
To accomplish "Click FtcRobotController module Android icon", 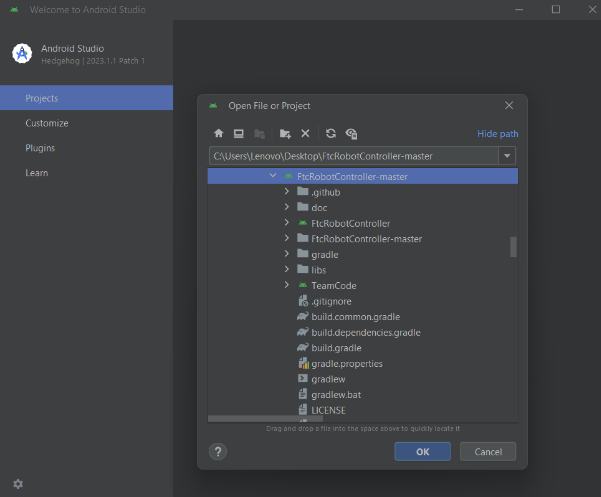I will click(303, 223).
